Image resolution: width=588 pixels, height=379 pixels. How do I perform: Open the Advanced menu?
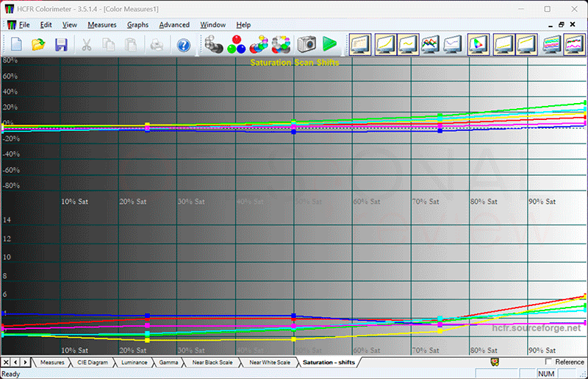174,25
